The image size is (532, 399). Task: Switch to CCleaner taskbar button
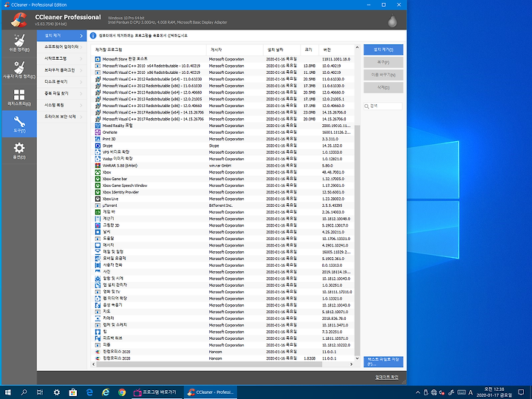(211, 392)
